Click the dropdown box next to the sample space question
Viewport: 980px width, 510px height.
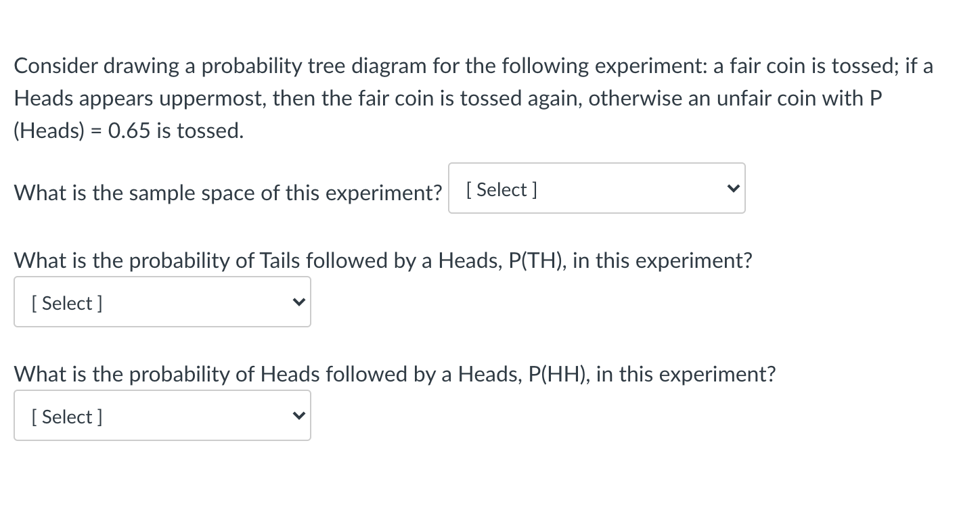pyautogui.click(x=596, y=188)
